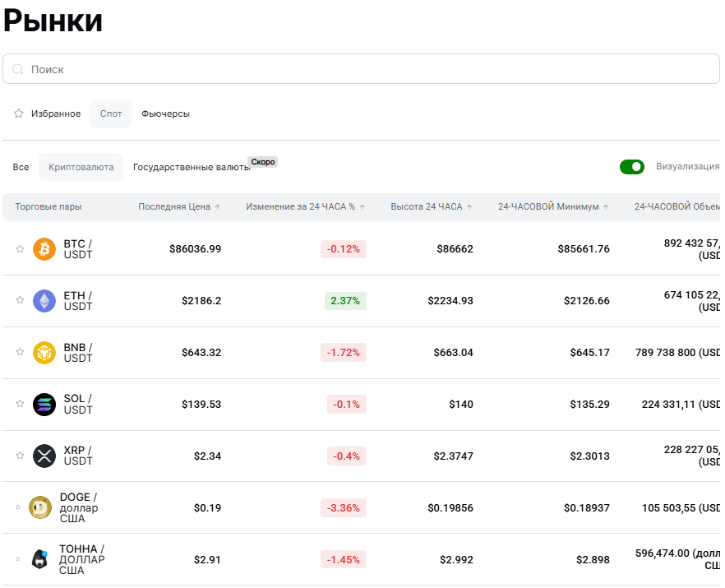Click the Поиск search field
This screenshot has height=588, width=725.
click(362, 70)
